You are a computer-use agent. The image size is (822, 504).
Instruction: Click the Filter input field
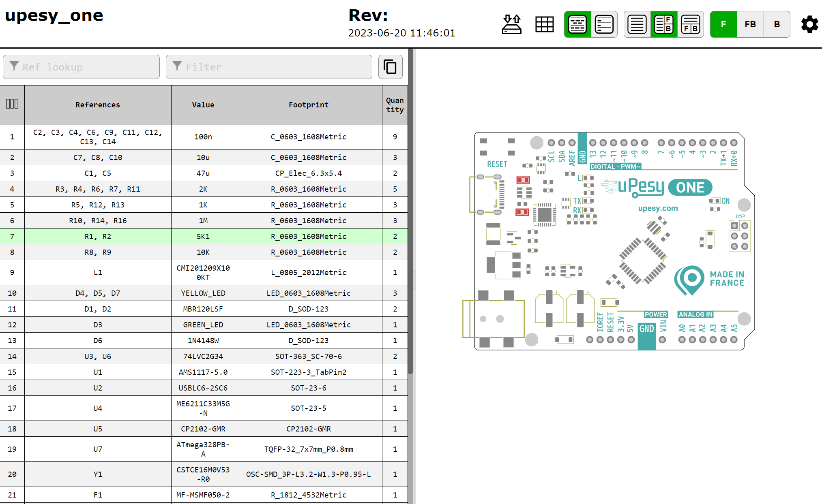[269, 67]
